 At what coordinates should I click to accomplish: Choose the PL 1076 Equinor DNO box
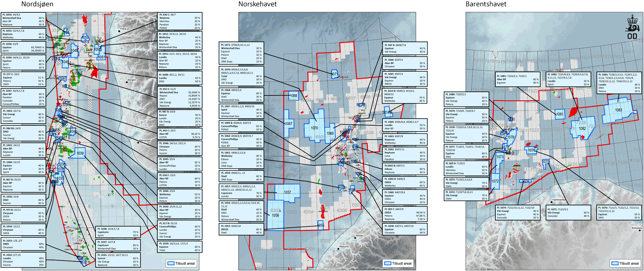(x=619, y=212)
